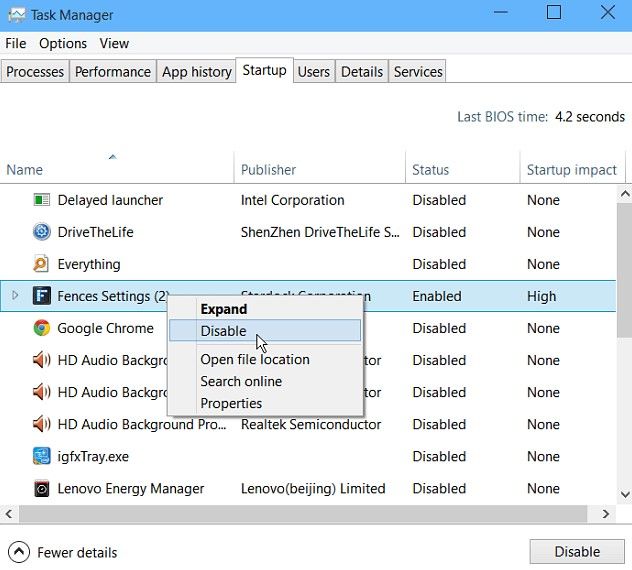Click the Task Manager title bar icon
This screenshot has height=570, width=632.
point(17,15)
